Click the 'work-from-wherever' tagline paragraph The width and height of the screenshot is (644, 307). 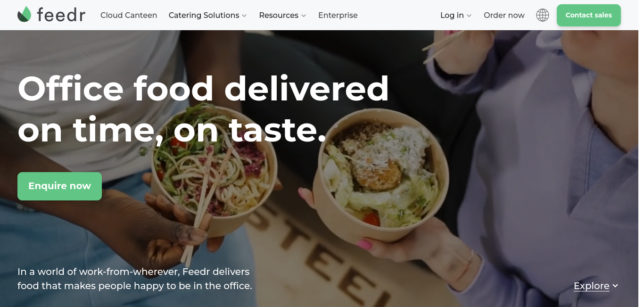(x=135, y=279)
